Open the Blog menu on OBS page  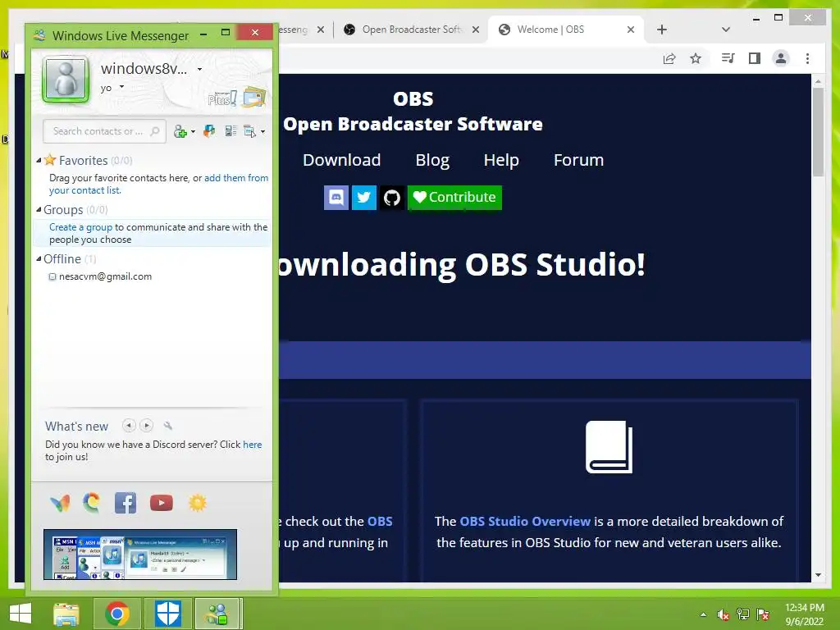(432, 160)
